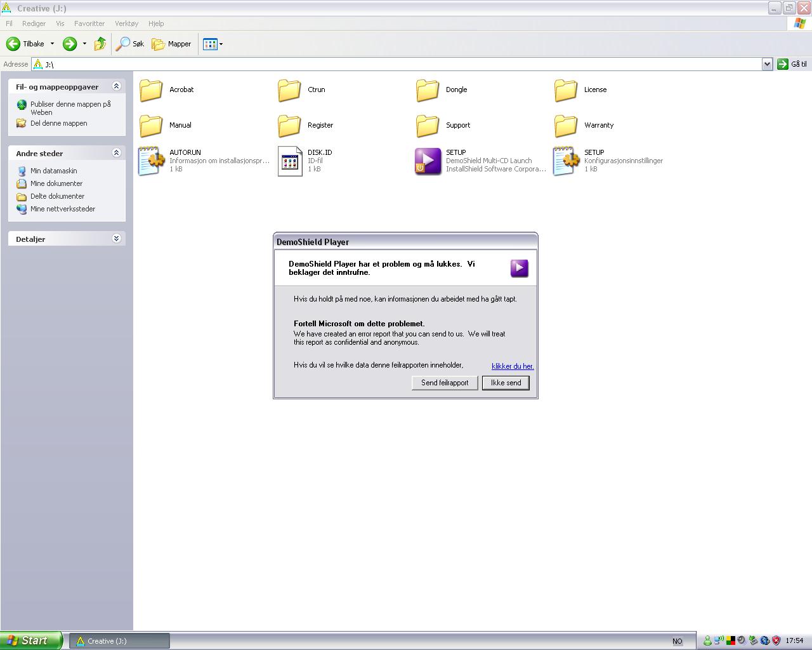Click the speaker volume tray icon

point(742,641)
